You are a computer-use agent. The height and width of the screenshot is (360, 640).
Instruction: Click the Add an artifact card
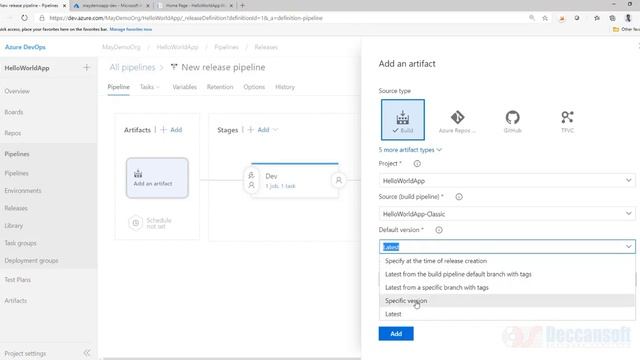pyautogui.click(x=157, y=178)
